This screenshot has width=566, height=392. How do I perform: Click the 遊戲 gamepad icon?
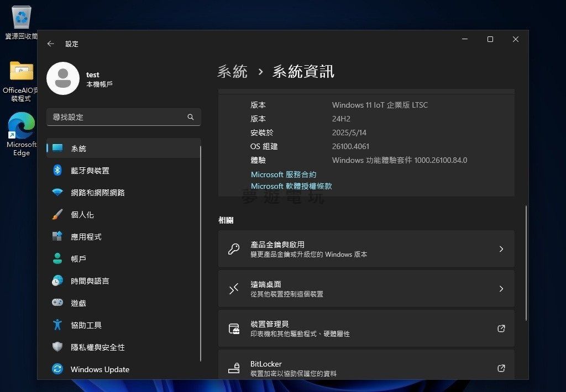(x=57, y=303)
